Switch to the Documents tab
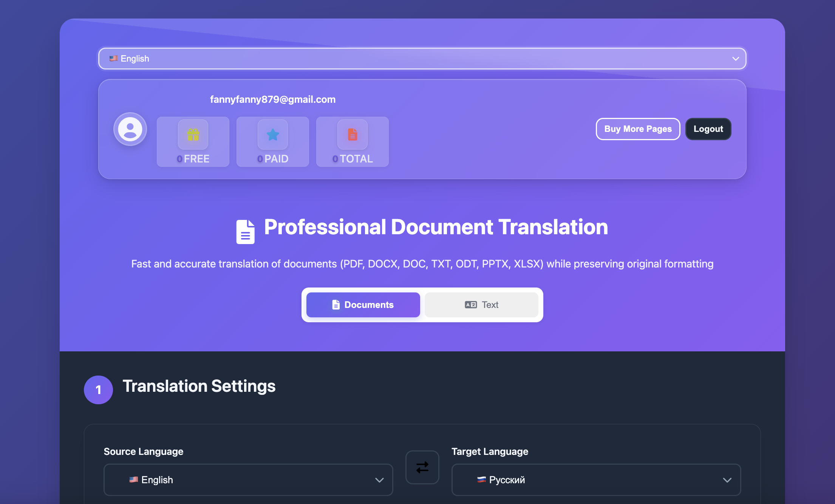The image size is (835, 504). pyautogui.click(x=363, y=305)
